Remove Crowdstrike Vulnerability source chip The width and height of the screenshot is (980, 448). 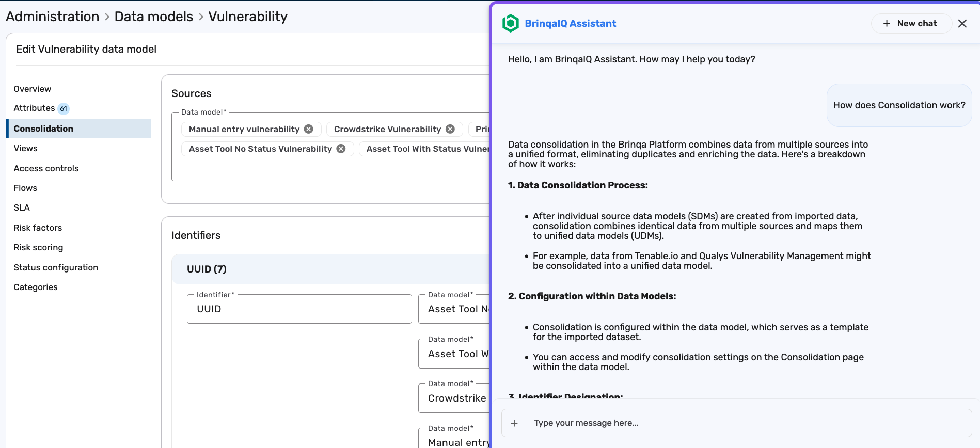click(450, 129)
